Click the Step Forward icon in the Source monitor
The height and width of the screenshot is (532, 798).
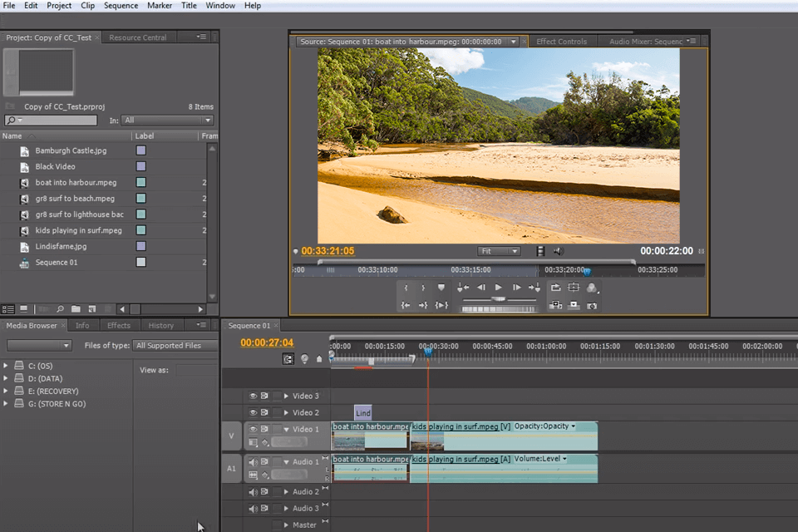point(516,288)
